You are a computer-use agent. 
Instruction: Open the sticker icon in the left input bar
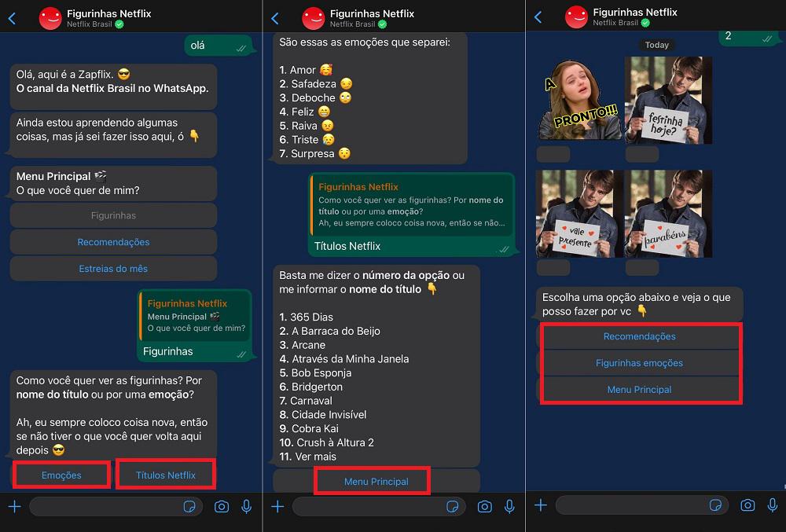[x=189, y=506]
